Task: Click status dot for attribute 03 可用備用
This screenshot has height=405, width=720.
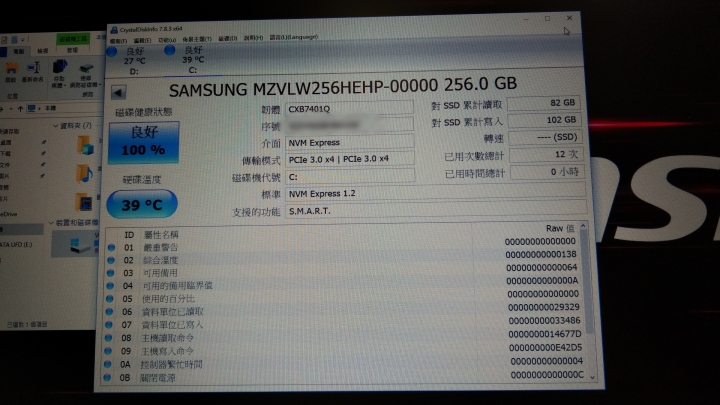Action: [110, 273]
